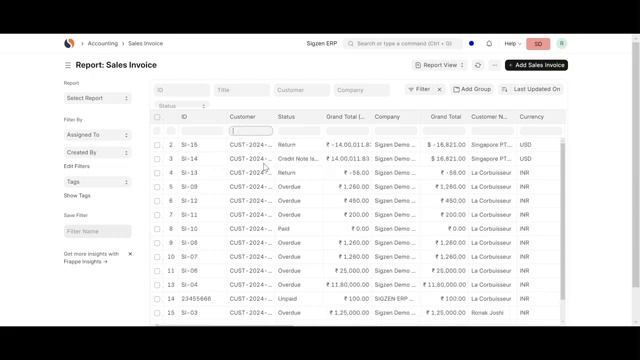Screen dimensions: 640x360
Task: Open the Sigzen home logo
Action: pyautogui.click(x=69, y=43)
